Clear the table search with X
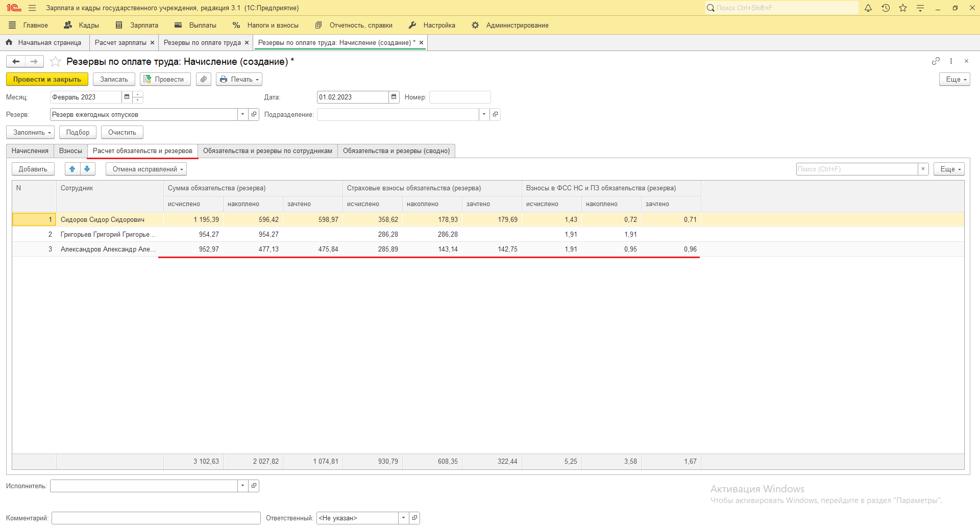This screenshot has height=528, width=980. [923, 169]
